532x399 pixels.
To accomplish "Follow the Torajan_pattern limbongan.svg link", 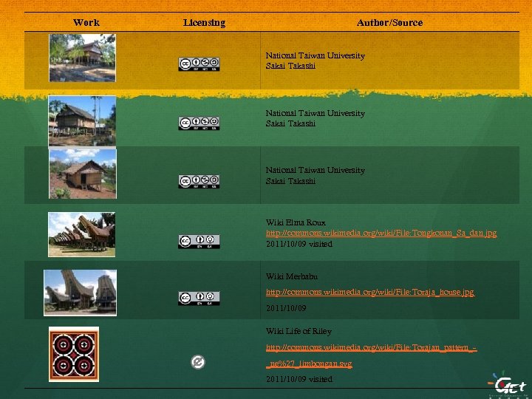I will [372, 355].
